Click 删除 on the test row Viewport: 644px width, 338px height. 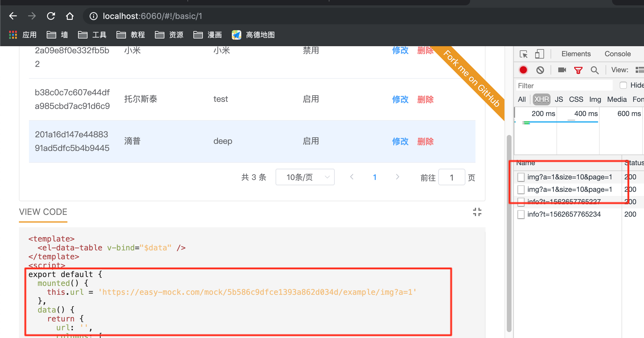pyautogui.click(x=425, y=99)
